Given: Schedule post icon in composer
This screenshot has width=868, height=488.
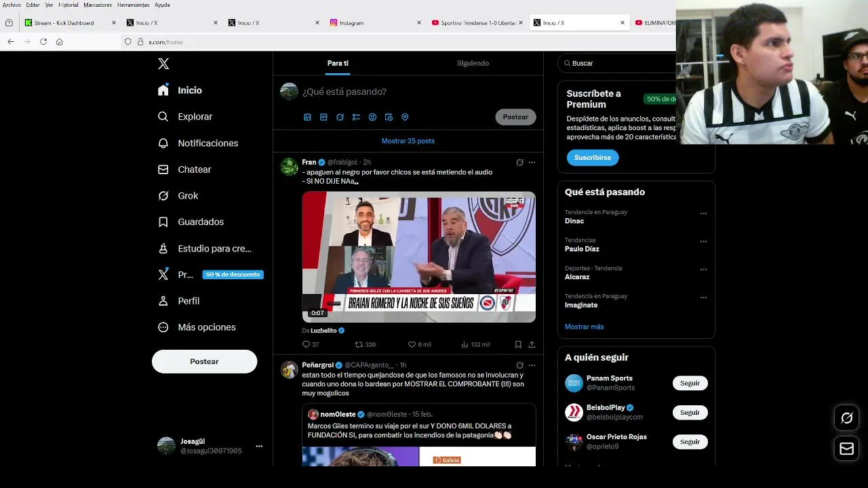Looking at the screenshot, I should pyautogui.click(x=389, y=117).
